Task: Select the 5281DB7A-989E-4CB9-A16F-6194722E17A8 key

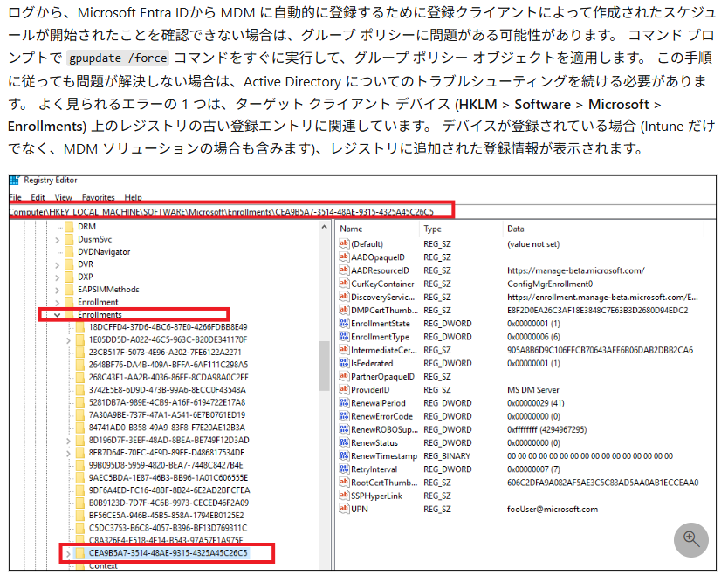Action: click(x=167, y=402)
